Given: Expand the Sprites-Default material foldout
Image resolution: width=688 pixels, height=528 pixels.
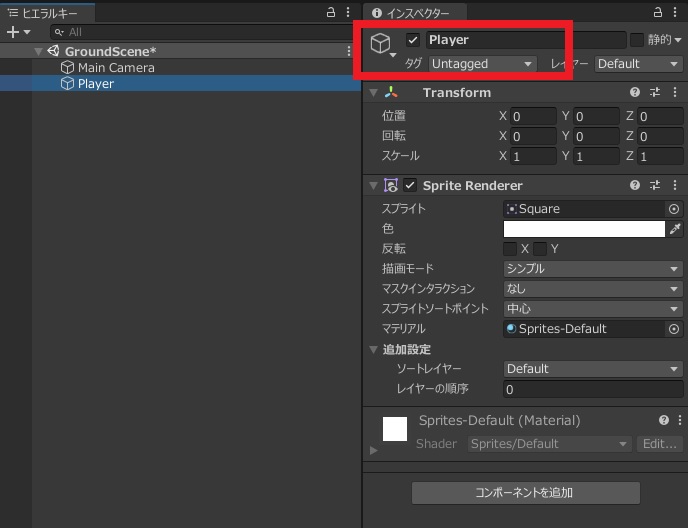Looking at the screenshot, I should click(x=373, y=450).
